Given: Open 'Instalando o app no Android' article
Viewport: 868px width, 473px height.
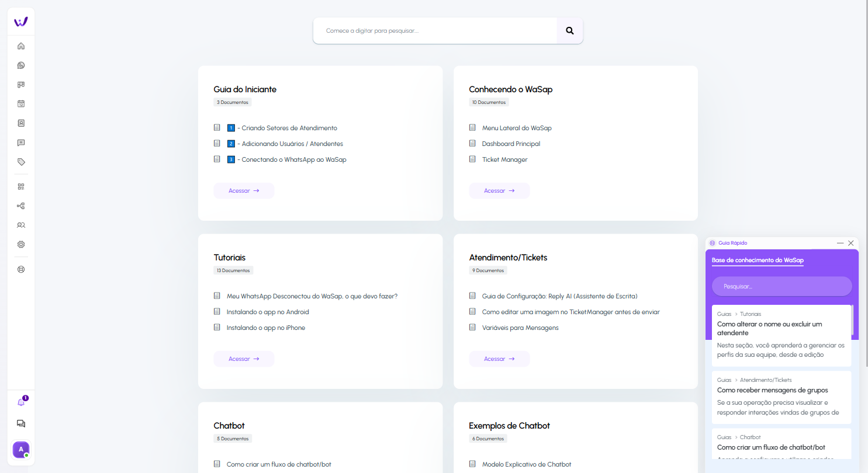Looking at the screenshot, I should coord(268,312).
